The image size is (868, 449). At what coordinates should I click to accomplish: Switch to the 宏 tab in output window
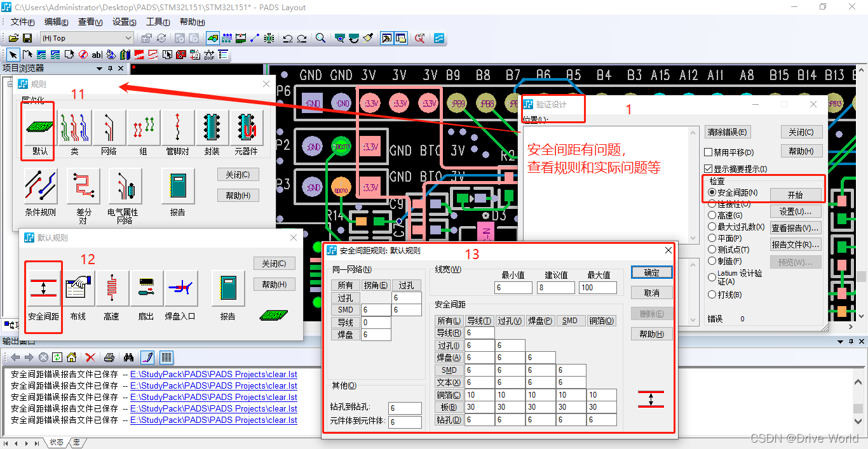76,443
